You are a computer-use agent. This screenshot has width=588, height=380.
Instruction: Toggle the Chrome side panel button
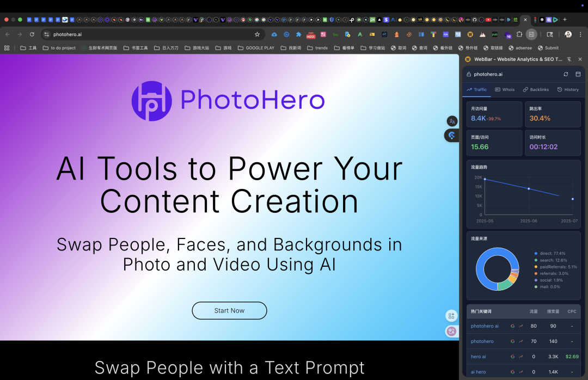531,34
